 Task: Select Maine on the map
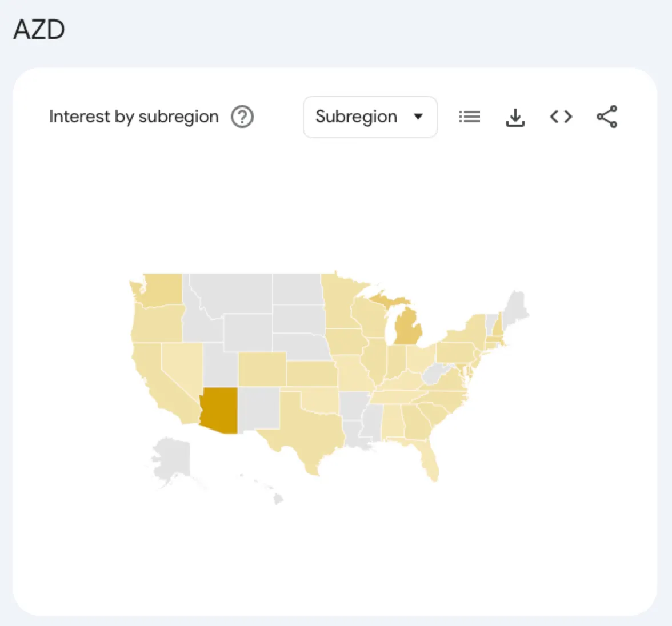click(517, 308)
